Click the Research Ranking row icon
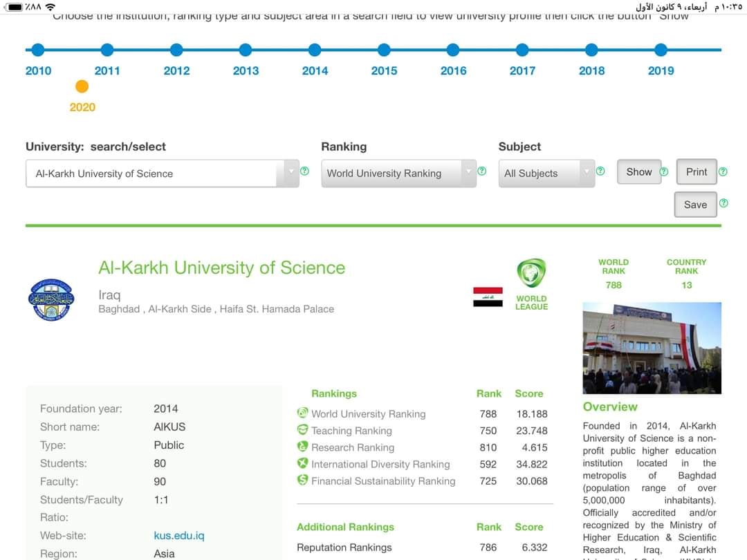The height and width of the screenshot is (560, 747). (x=302, y=447)
